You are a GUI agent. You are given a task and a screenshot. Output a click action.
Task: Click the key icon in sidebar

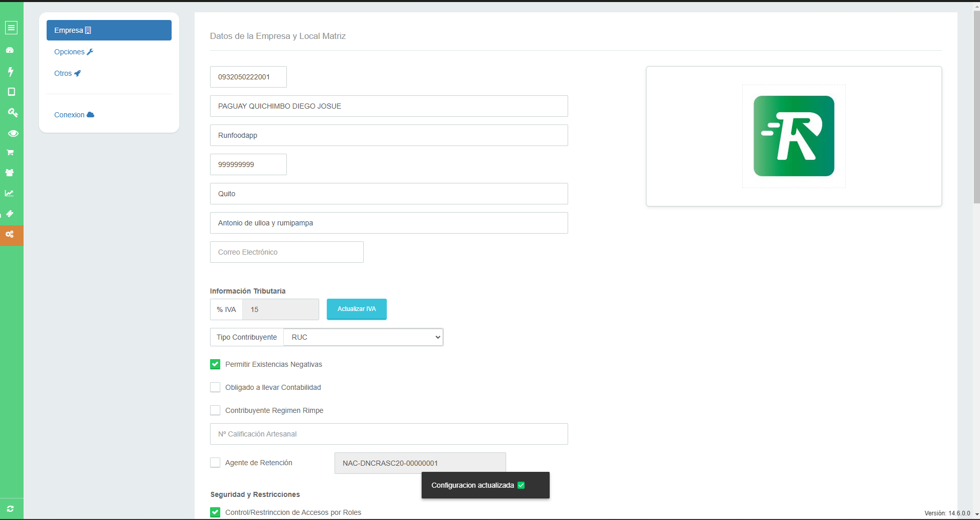click(x=12, y=112)
